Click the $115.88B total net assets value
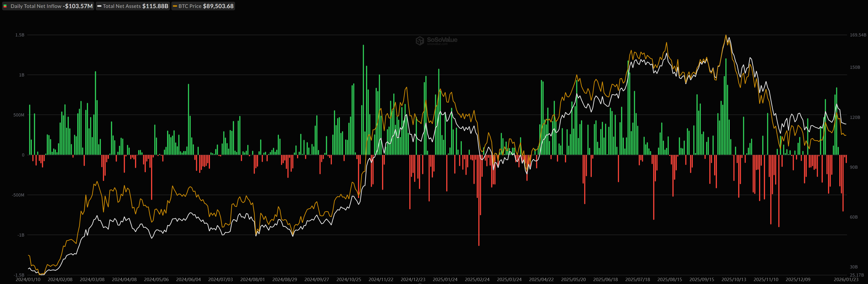The image size is (868, 284). click(x=155, y=6)
